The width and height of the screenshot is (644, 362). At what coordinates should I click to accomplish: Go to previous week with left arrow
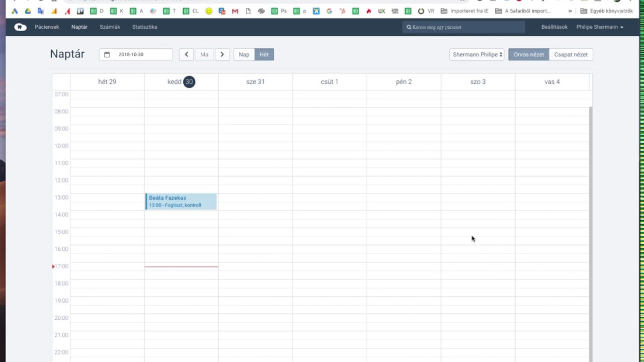187,55
